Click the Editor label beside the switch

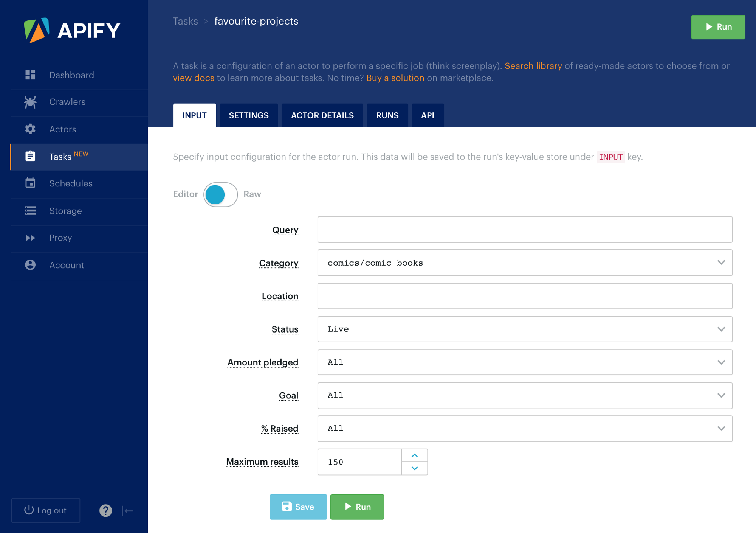pyautogui.click(x=185, y=194)
